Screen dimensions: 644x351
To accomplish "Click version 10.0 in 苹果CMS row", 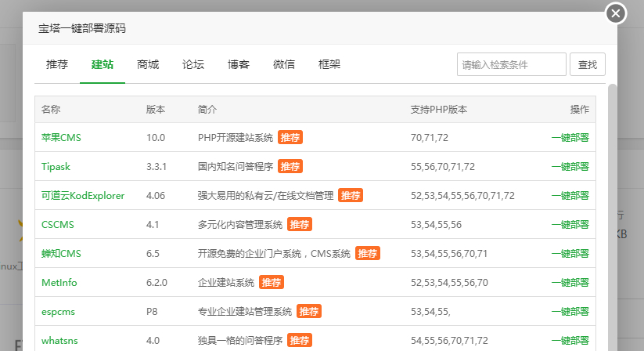I will pos(156,138).
